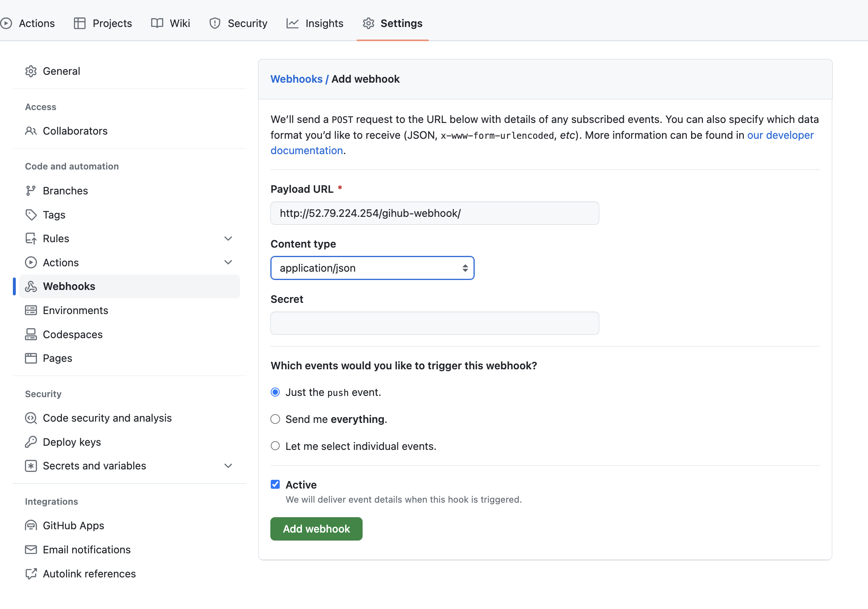Screen dimensions: 868x609
Task: Expand the Rules section chevron
Action: (228, 238)
